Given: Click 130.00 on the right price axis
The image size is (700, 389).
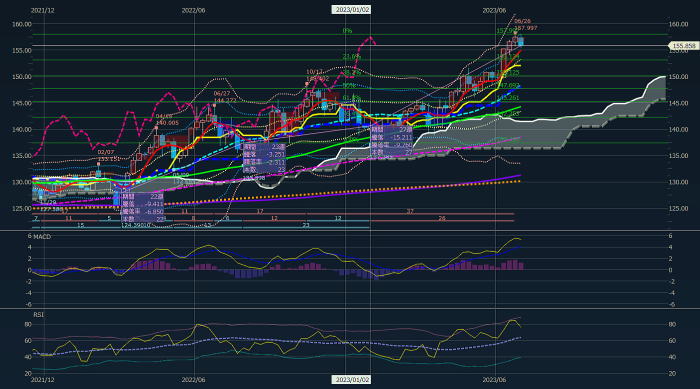Looking at the screenshot, I should point(678,182).
